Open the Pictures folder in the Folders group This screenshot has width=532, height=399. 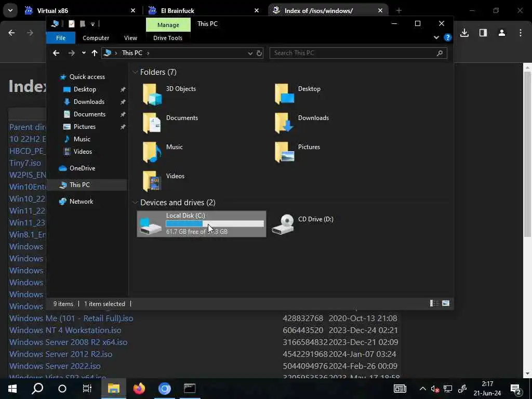tap(284, 152)
